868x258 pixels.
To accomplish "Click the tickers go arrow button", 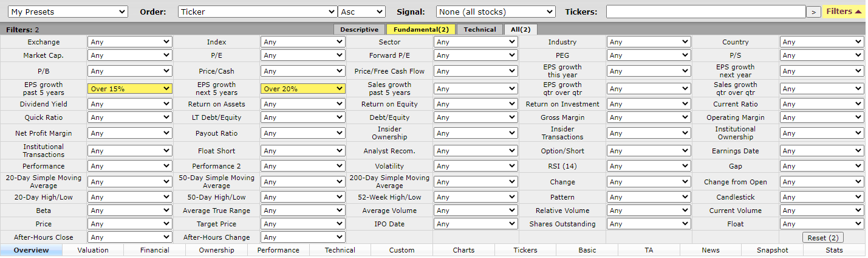I will 814,12.
